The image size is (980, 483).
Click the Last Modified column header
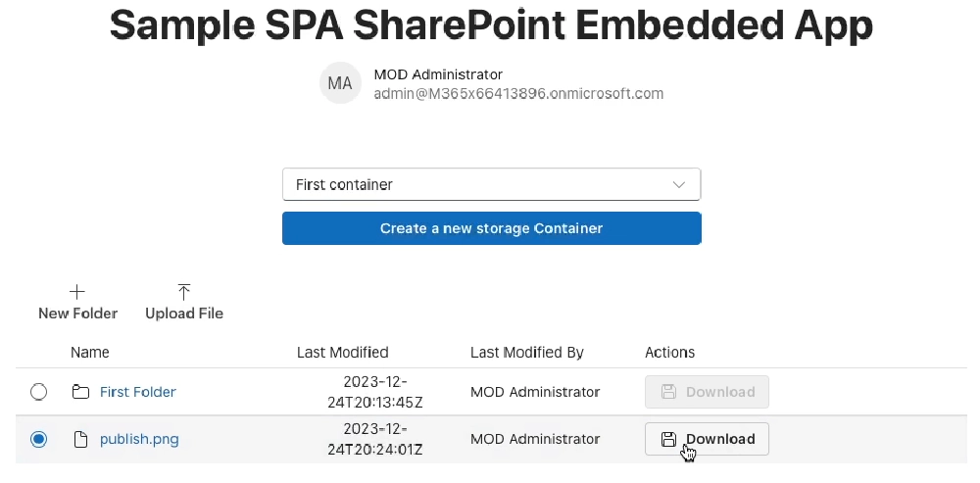click(x=342, y=353)
